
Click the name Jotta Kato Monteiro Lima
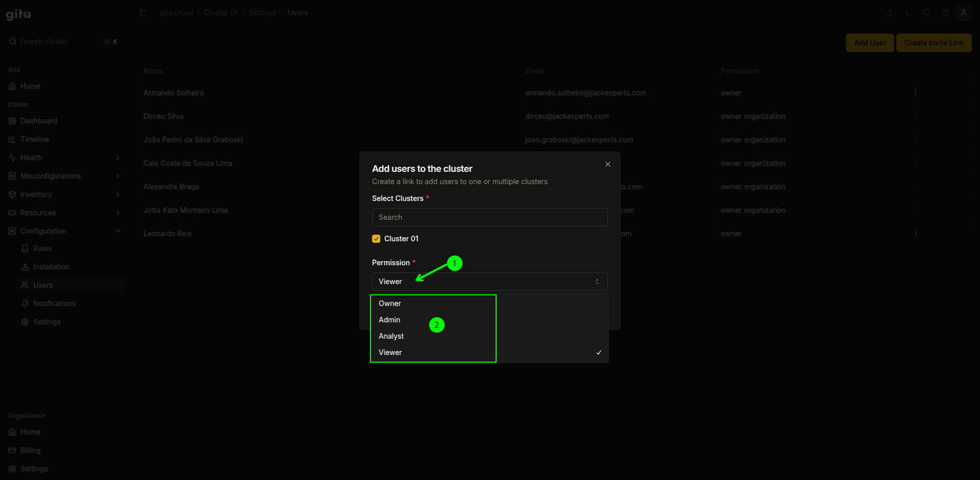point(186,210)
